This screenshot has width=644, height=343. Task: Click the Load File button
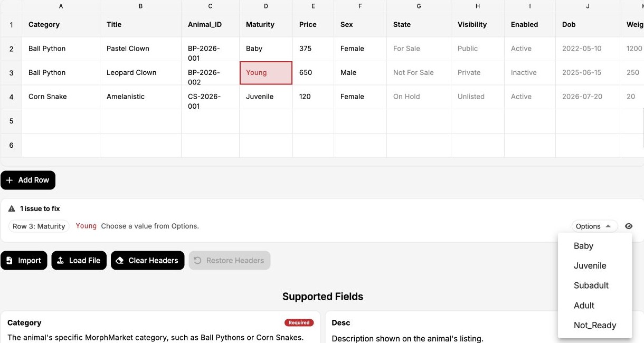point(79,260)
